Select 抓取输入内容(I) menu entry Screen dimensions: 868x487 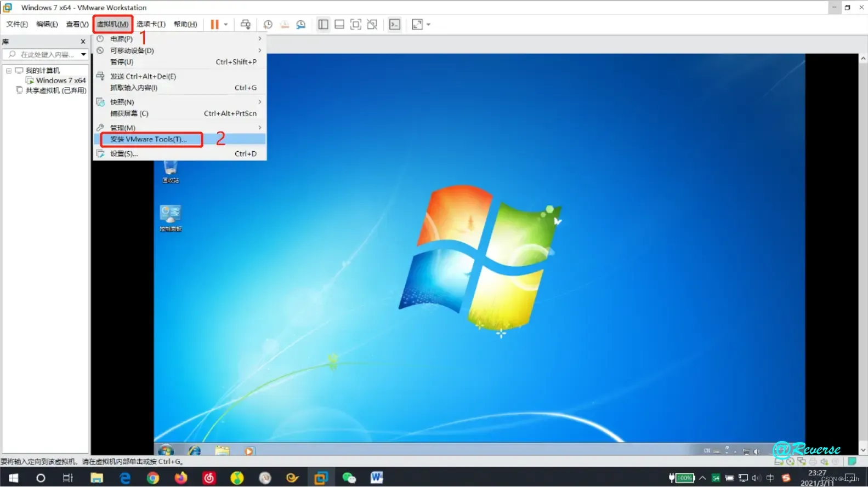tap(180, 88)
